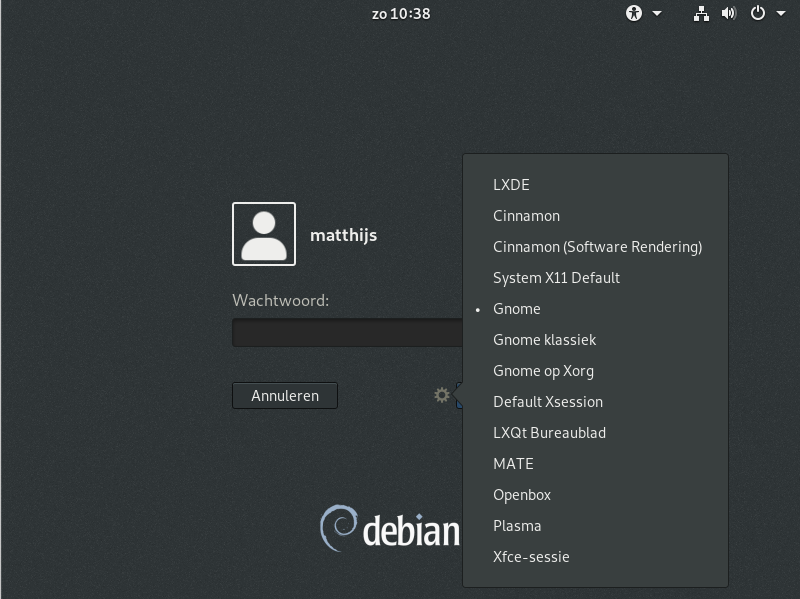
Task: Expand the accessibility dropdown arrow
Action: pyautogui.click(x=657, y=14)
